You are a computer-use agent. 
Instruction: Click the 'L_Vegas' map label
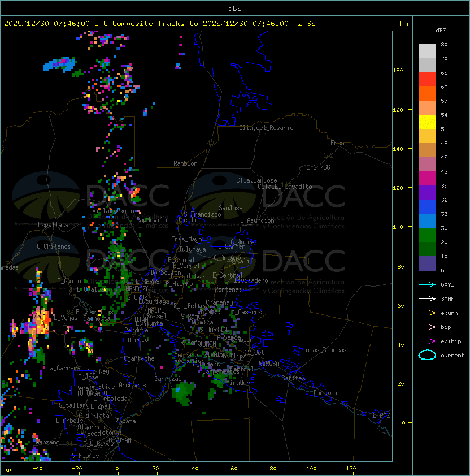(66, 318)
